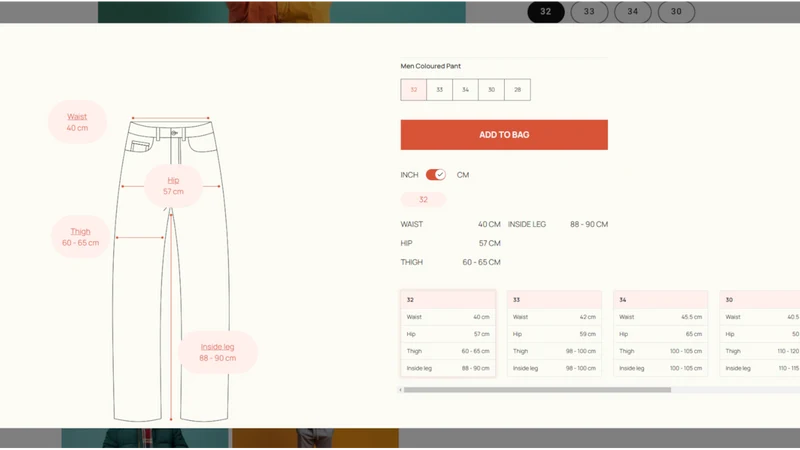Click the Men Coloured Pant product title
The width and height of the screenshot is (800, 450).
431,66
